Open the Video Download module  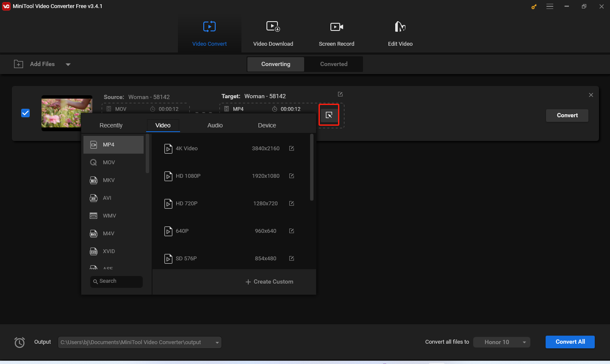point(273,34)
